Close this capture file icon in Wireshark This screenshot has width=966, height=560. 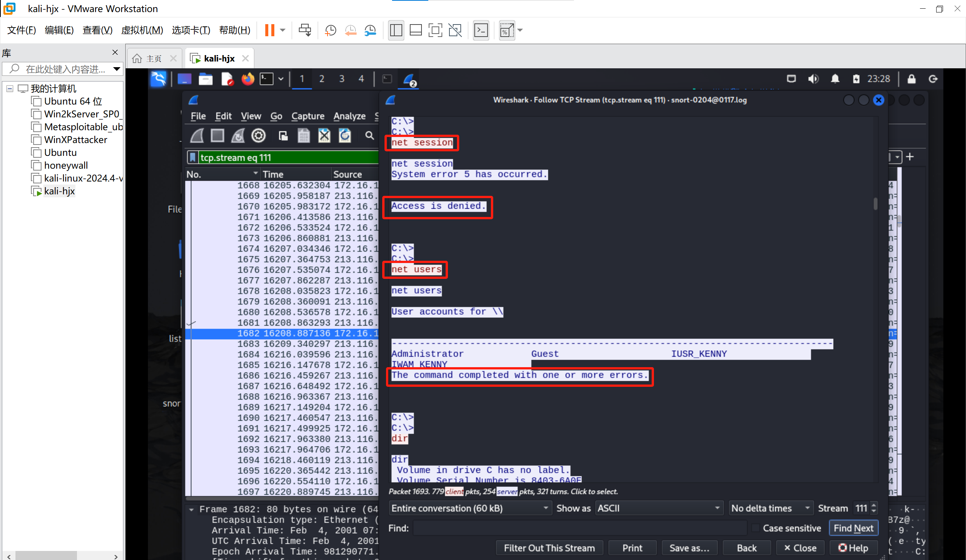(324, 136)
